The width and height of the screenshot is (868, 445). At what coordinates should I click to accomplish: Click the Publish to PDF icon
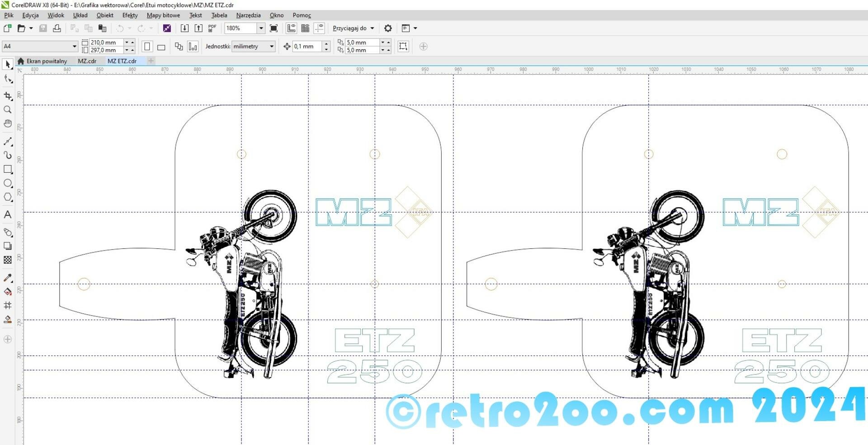[212, 28]
